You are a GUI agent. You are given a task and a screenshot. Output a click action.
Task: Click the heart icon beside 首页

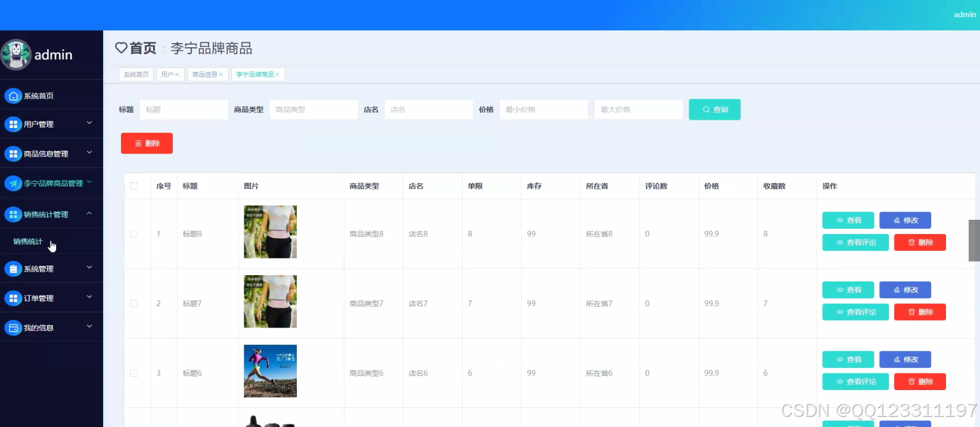(x=121, y=48)
